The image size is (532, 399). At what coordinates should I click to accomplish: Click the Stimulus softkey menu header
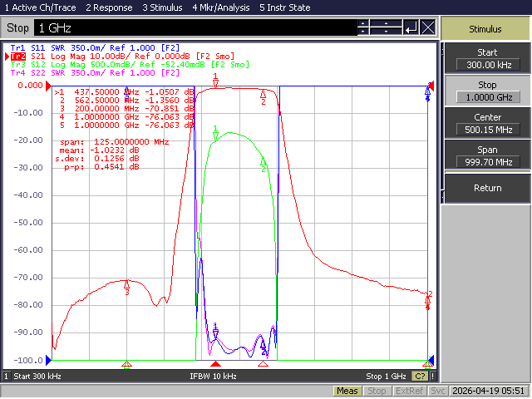(485, 29)
